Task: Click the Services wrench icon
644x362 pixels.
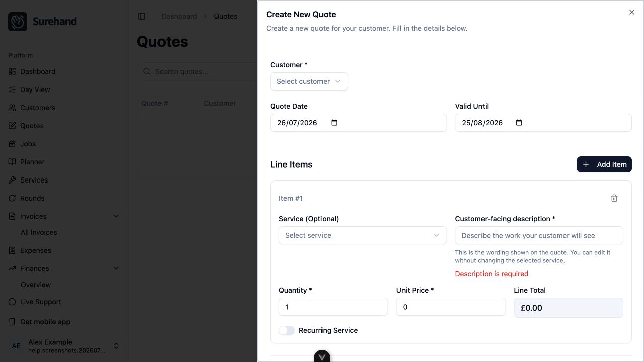Action: coord(12,180)
